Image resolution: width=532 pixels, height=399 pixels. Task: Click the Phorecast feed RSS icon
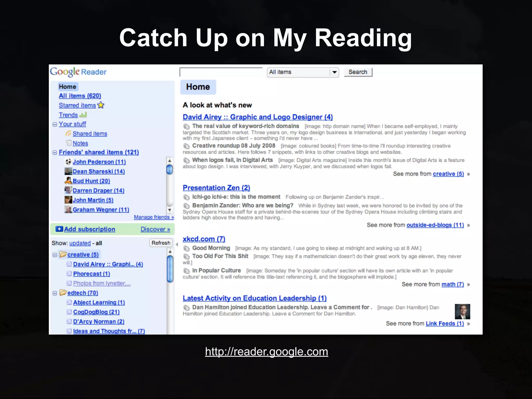(x=69, y=274)
